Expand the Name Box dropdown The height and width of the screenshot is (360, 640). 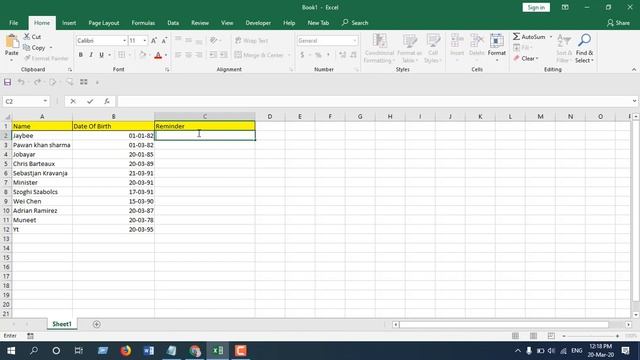[x=45, y=101]
